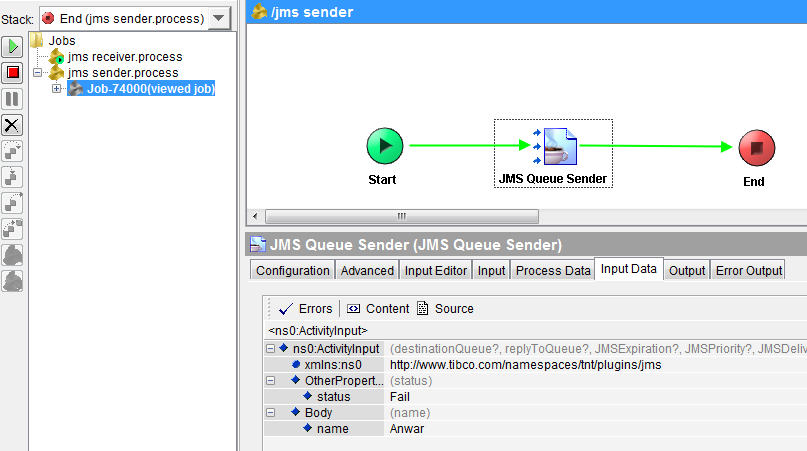
Task: Click the Jobs folder icon
Action: (x=37, y=40)
